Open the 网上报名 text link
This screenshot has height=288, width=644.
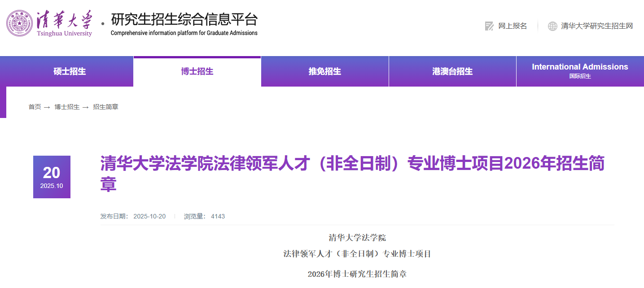(x=513, y=26)
